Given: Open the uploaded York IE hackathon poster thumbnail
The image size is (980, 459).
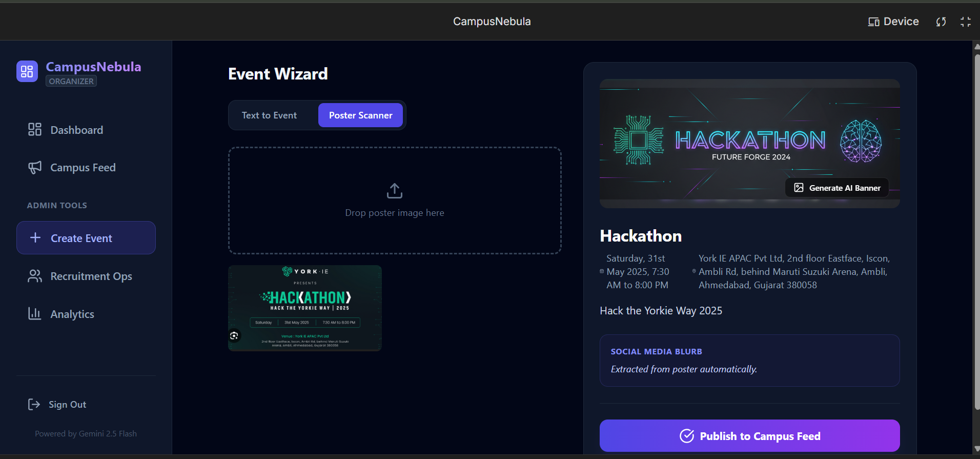Looking at the screenshot, I should 305,308.
